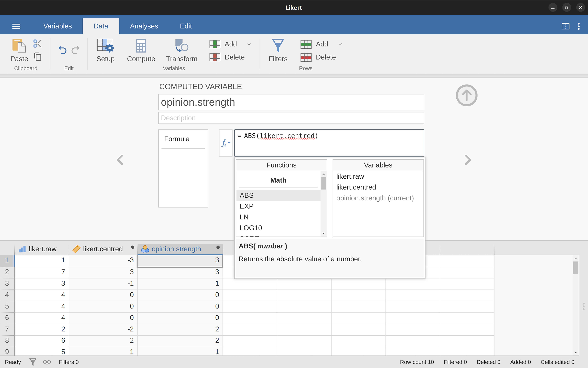
Task: Click the Add variable icon in Variables group
Action: pyautogui.click(x=215, y=44)
